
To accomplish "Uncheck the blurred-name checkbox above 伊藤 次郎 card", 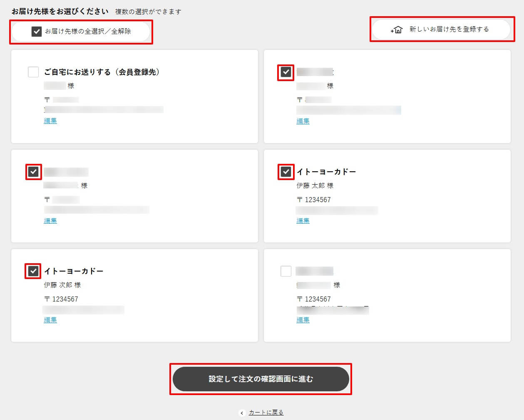I will pyautogui.click(x=33, y=172).
